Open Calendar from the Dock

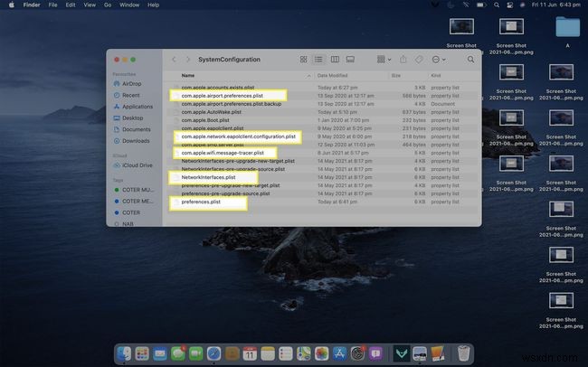coord(250,353)
